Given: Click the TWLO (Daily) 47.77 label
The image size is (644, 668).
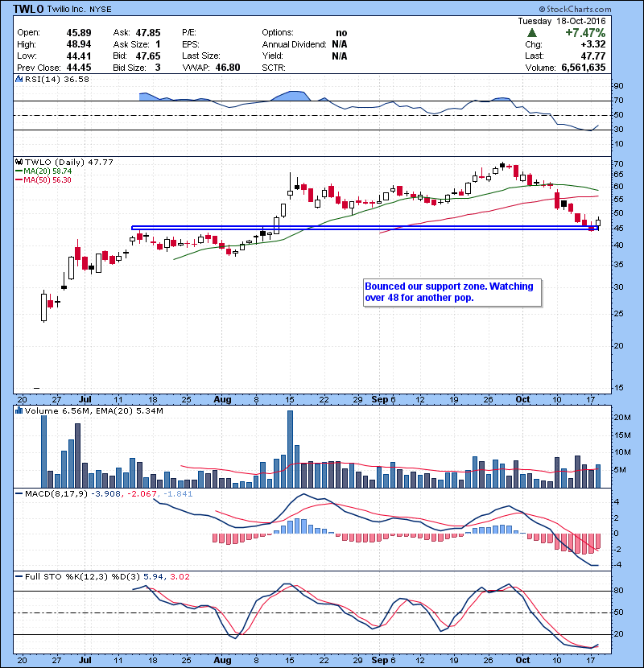Looking at the screenshot, I should pos(69,163).
